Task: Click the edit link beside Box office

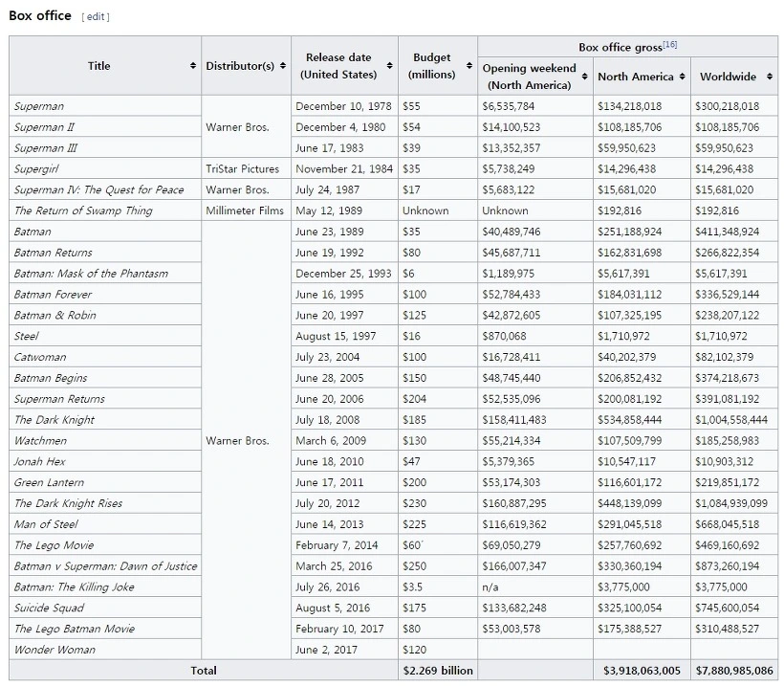Action: [95, 17]
